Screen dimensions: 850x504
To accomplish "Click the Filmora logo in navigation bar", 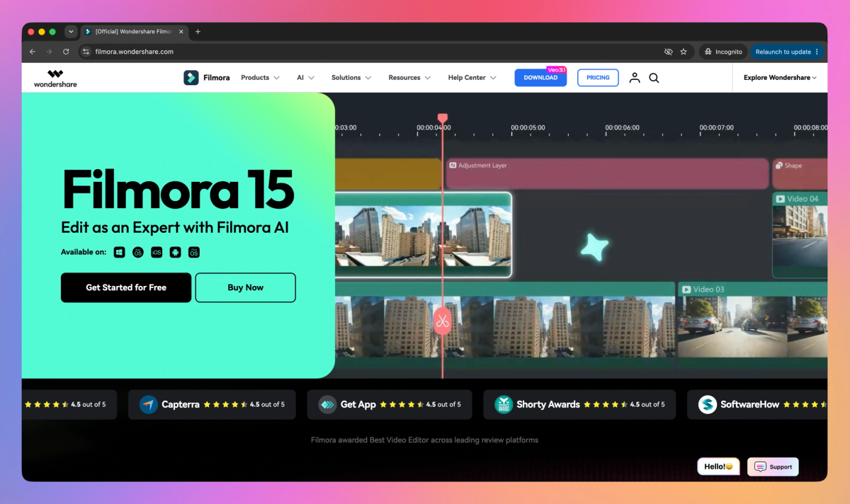I will click(x=207, y=78).
